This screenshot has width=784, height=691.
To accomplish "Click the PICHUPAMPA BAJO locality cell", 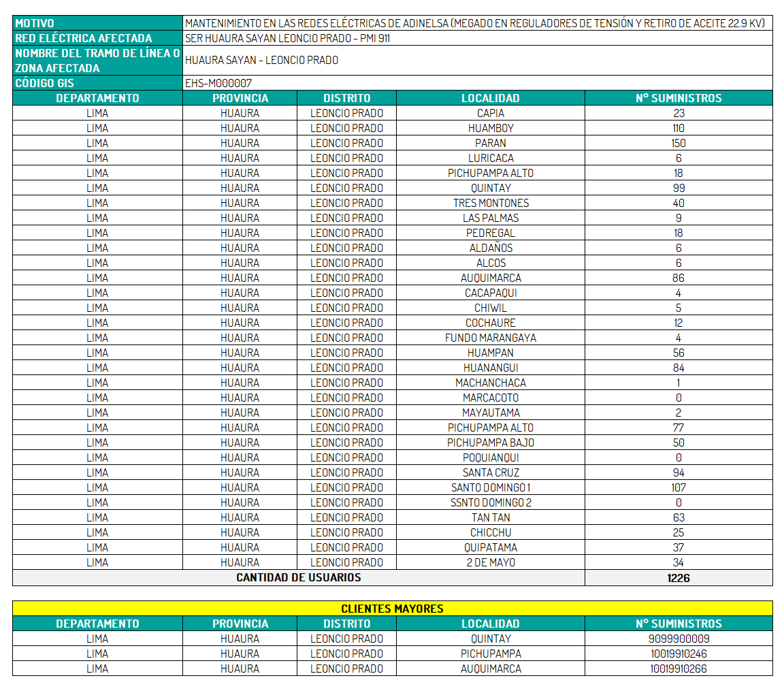I will (x=490, y=443).
